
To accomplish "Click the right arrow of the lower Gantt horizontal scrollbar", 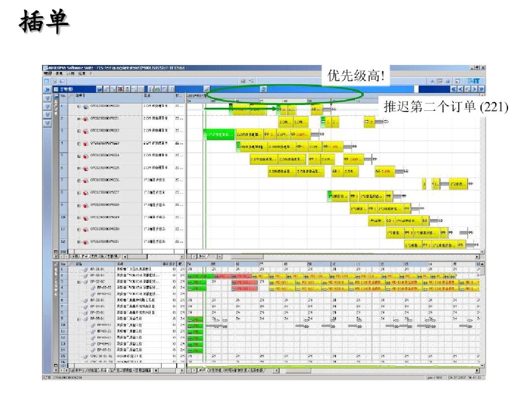I will point(478,371).
